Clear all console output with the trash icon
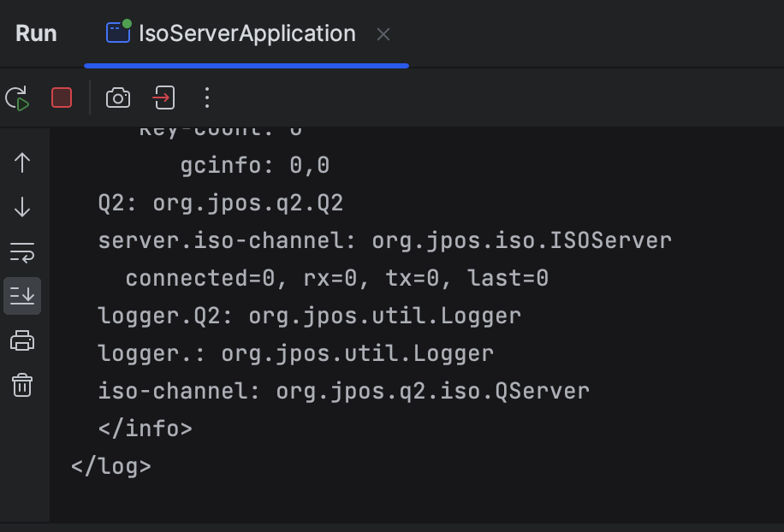Screen dimensions: 784x532 coord(22,385)
